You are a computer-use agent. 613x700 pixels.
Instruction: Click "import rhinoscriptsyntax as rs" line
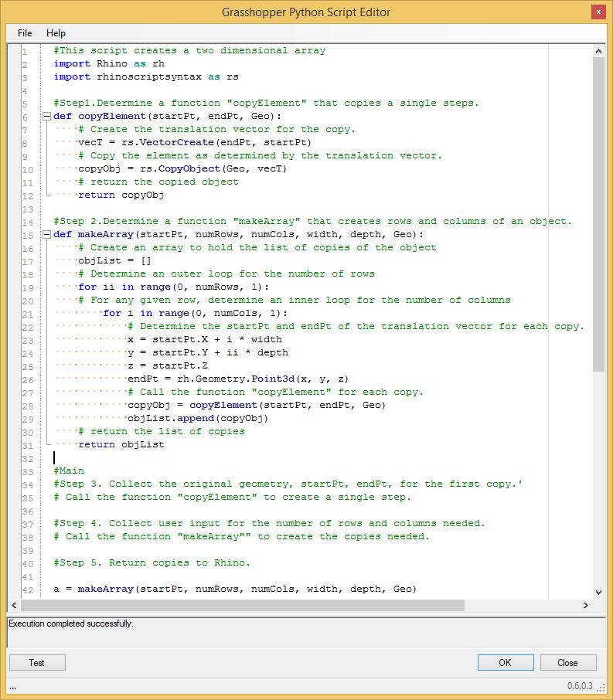146,76
